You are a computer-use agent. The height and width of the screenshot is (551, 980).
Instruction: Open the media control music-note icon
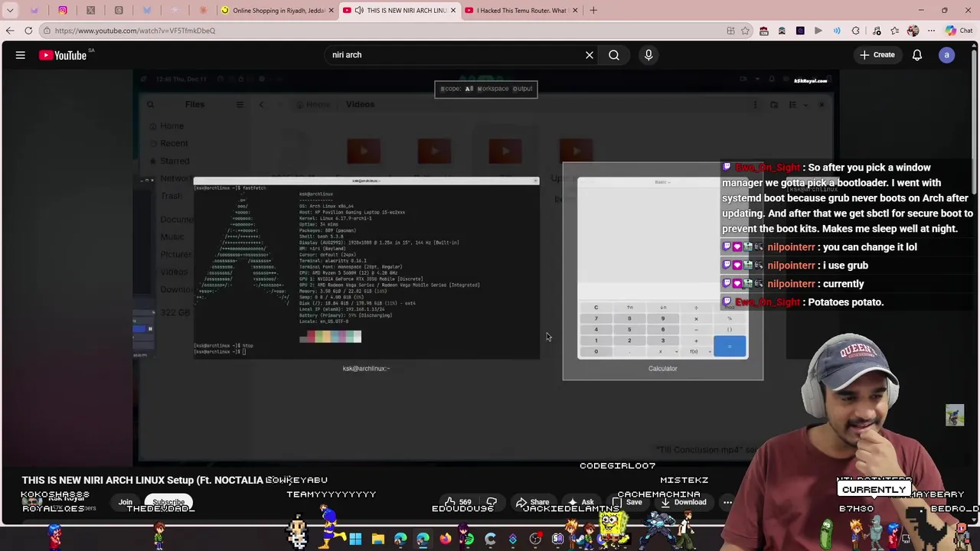point(877,31)
